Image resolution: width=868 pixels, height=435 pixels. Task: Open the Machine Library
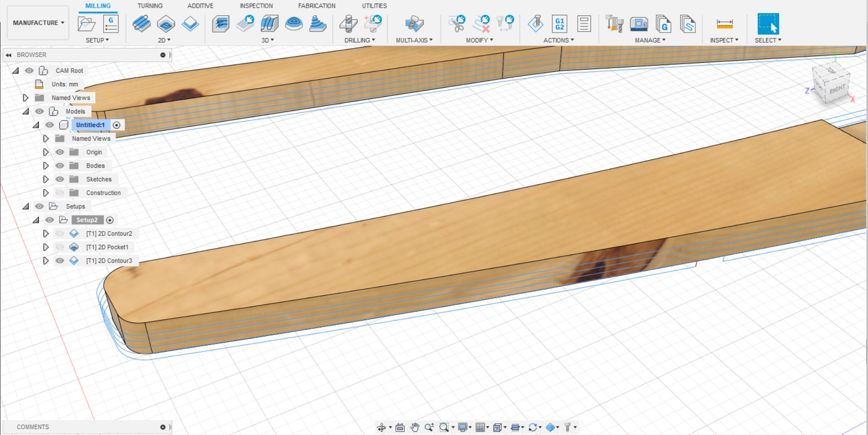(x=639, y=24)
